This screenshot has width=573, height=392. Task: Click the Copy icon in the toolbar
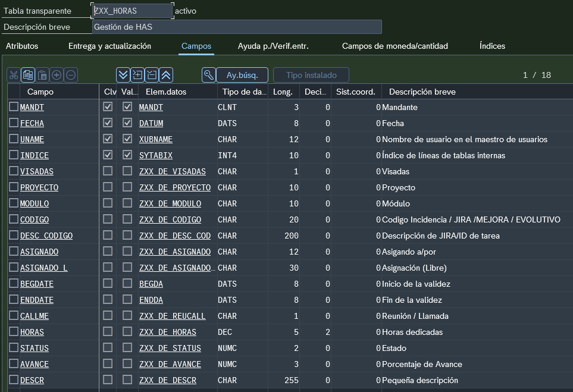[x=28, y=75]
